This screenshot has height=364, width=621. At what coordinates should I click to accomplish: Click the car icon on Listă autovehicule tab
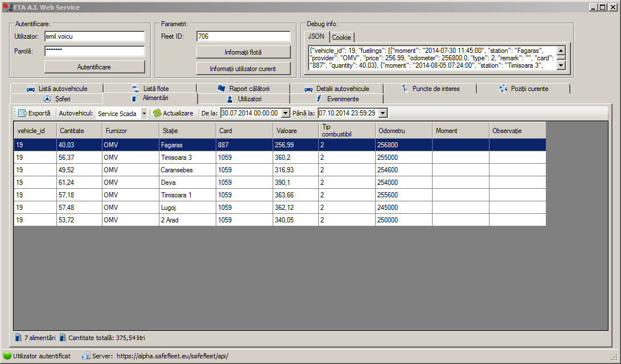coord(31,89)
